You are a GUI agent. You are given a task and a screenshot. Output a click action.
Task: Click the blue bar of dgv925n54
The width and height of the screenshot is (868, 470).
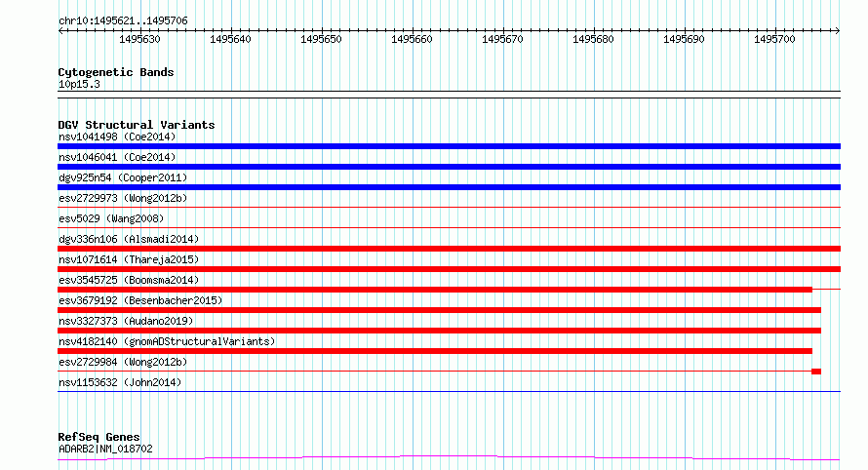coord(449,187)
